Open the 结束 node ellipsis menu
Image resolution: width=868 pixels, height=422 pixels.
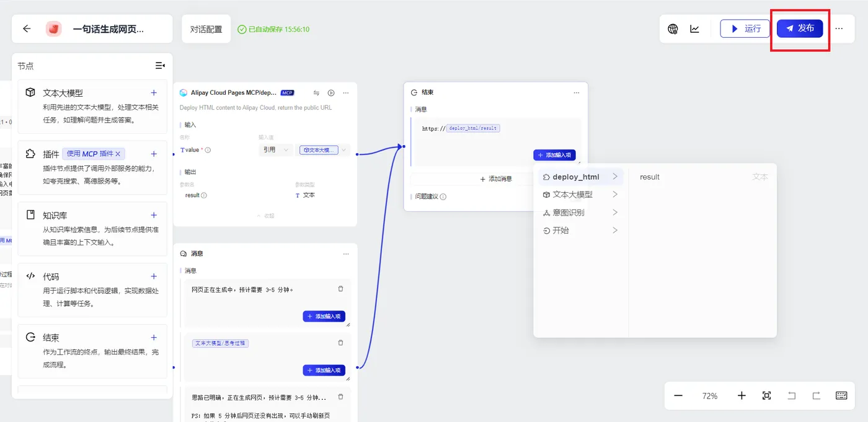tap(577, 92)
